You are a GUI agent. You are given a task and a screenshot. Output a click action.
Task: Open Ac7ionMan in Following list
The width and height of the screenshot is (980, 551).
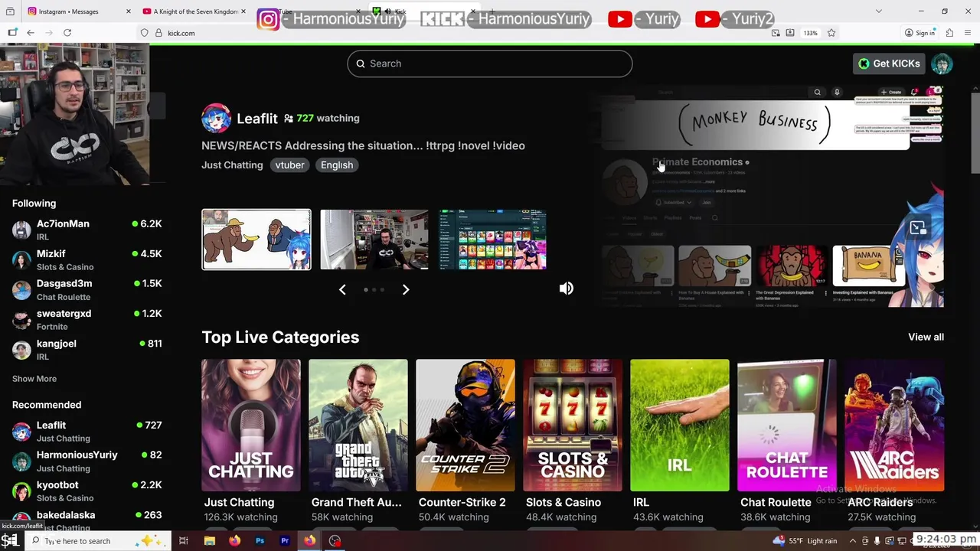tap(87, 230)
